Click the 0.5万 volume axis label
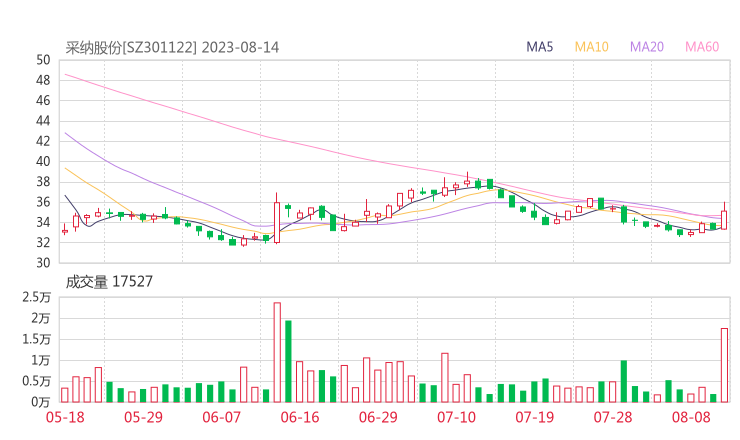The height and width of the screenshot is (440, 740). (x=36, y=381)
